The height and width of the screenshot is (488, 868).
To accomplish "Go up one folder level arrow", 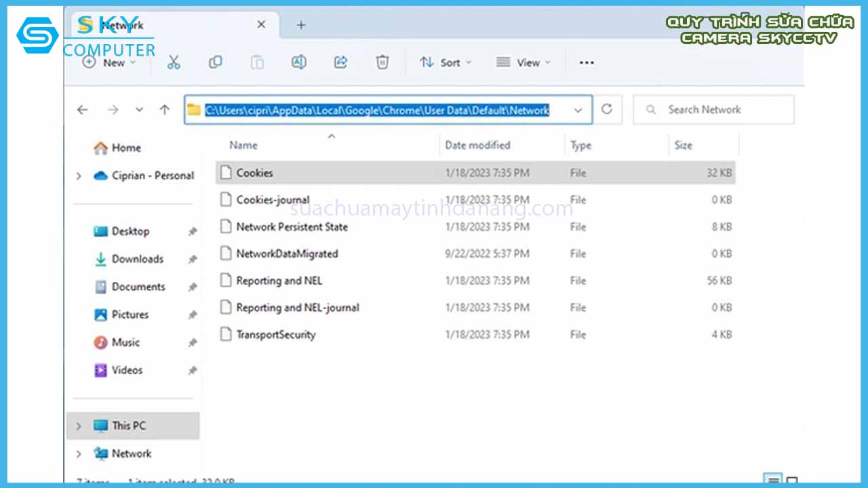I will tap(164, 110).
